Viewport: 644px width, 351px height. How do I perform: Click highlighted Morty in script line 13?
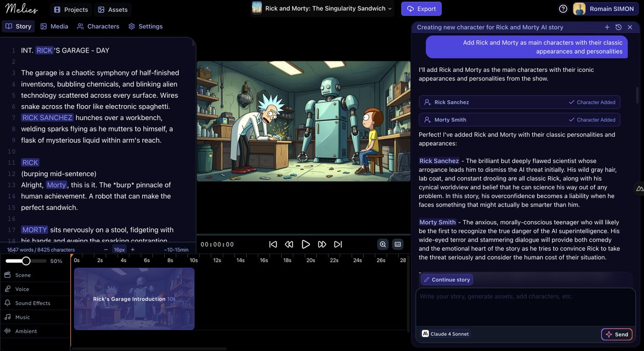56,185
